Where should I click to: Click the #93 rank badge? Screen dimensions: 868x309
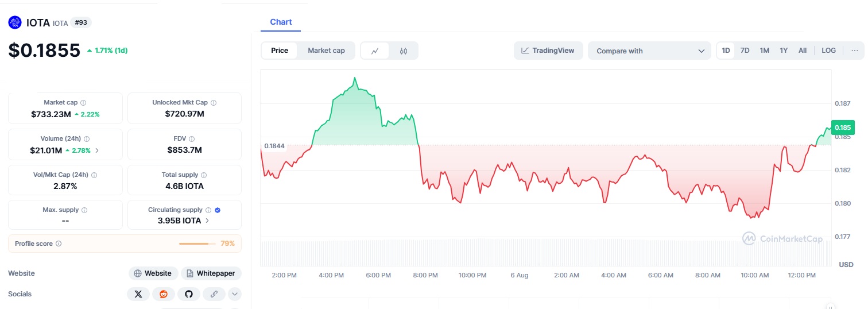point(81,22)
